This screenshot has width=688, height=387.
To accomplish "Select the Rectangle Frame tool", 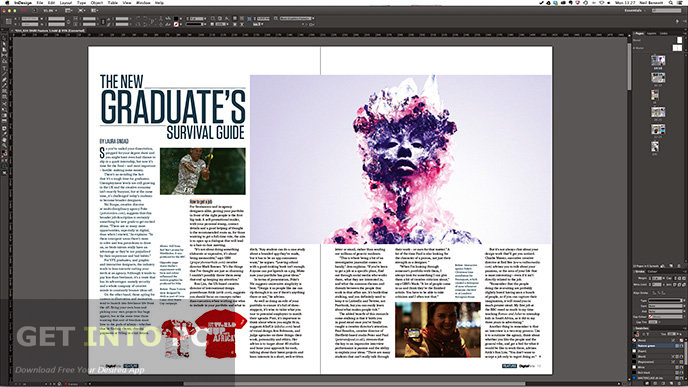I will [x=5, y=92].
